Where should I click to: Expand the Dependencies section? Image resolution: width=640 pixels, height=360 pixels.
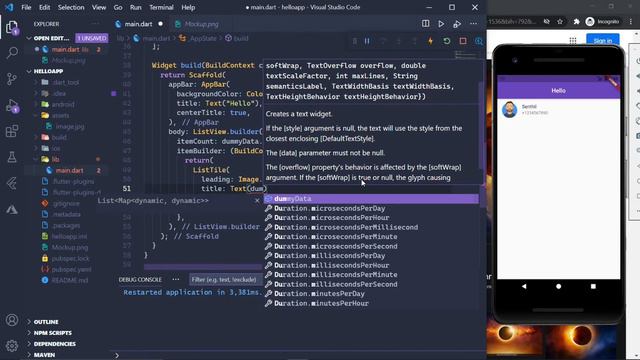click(29, 344)
